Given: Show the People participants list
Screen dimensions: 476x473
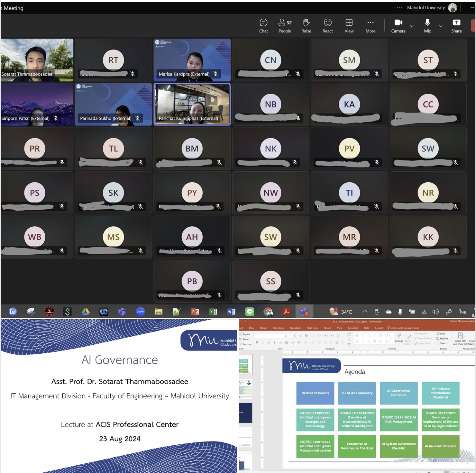Looking at the screenshot, I should [x=285, y=26].
